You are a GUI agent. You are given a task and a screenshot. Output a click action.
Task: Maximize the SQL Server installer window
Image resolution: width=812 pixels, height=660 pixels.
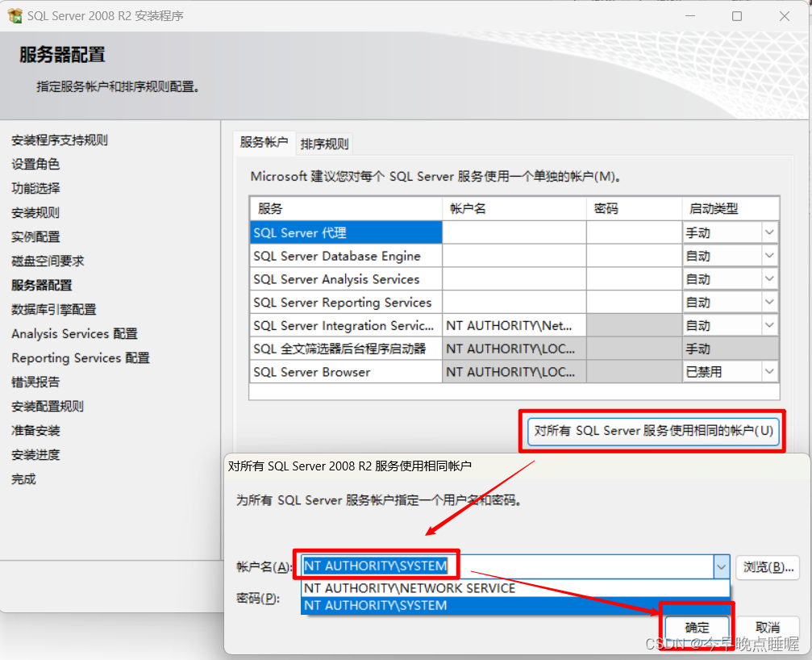(x=737, y=16)
